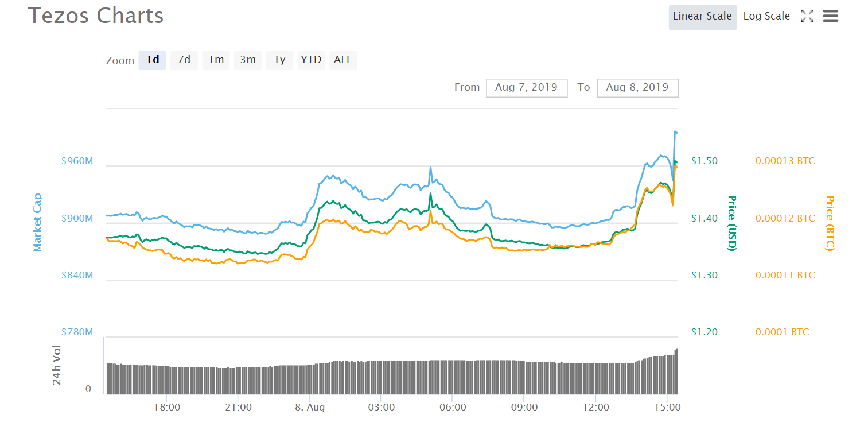This screenshot has height=422, width=868.
Task: Click the $840M market cap label
Action: click(77, 276)
